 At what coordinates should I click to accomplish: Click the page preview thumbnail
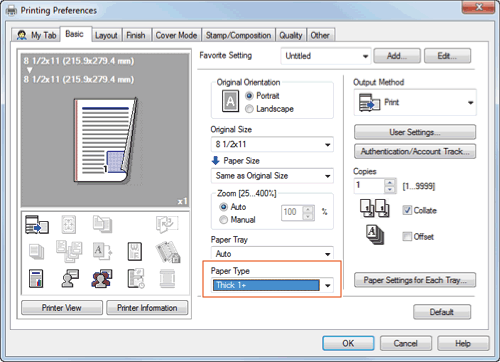105,141
